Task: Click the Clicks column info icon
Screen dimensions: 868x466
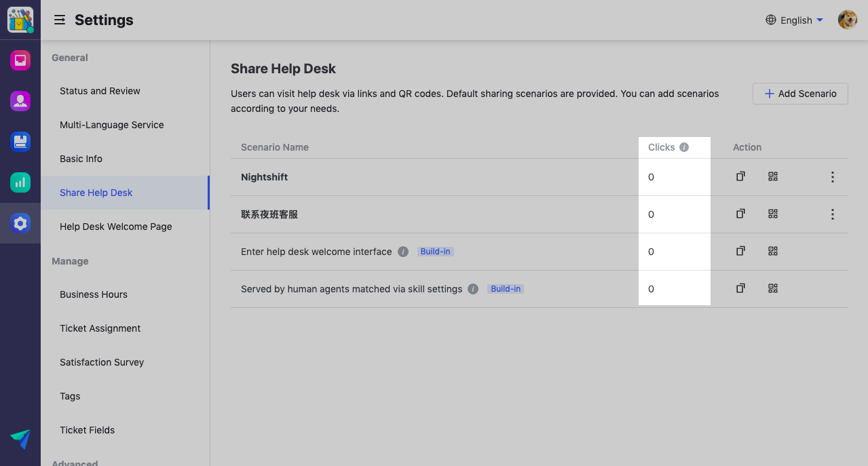Action: tap(684, 147)
